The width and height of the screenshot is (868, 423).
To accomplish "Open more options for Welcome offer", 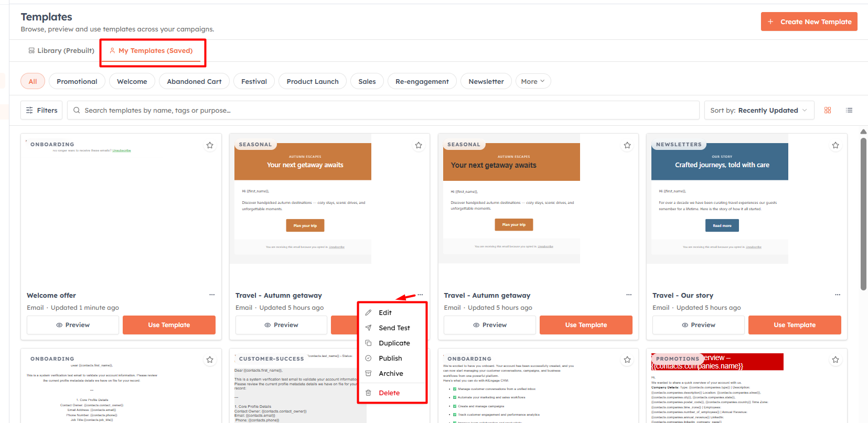I will (212, 295).
